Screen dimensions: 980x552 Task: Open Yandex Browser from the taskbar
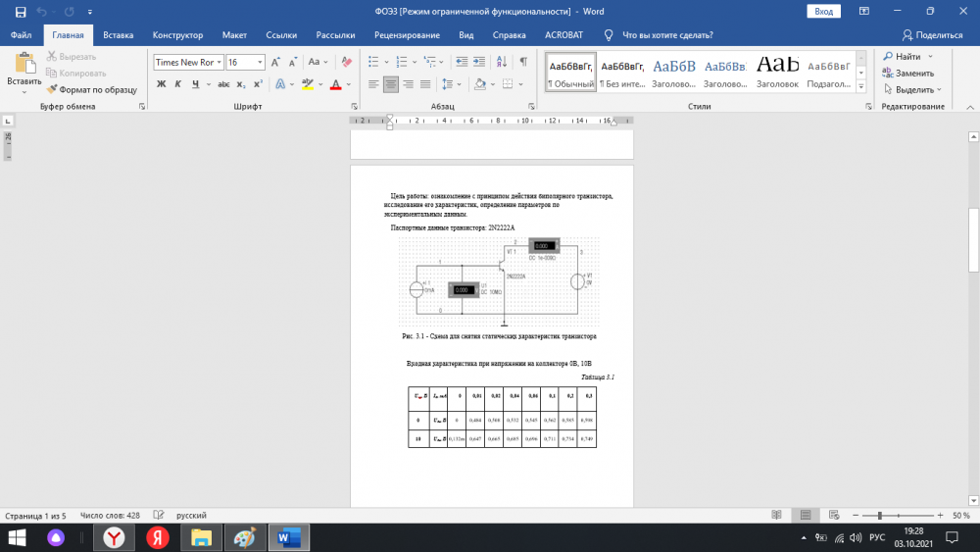coord(115,537)
